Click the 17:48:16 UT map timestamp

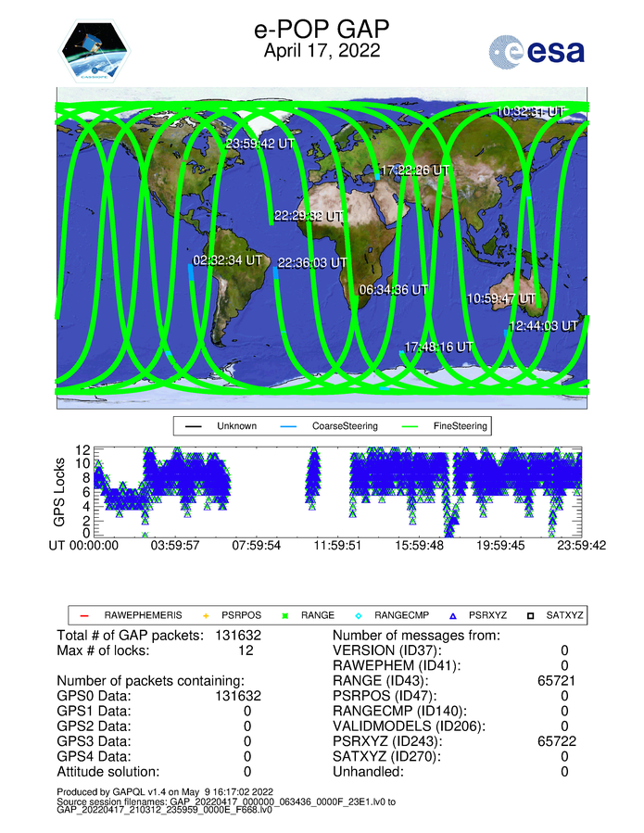(438, 347)
